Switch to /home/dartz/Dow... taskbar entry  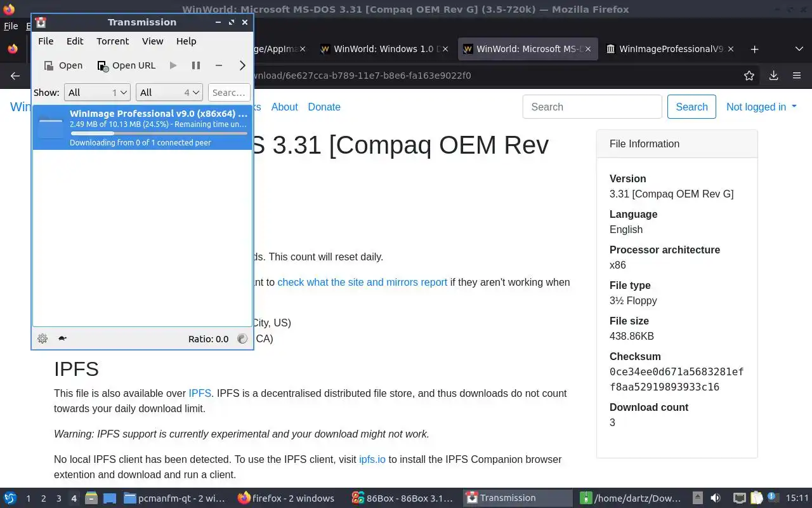click(632, 498)
